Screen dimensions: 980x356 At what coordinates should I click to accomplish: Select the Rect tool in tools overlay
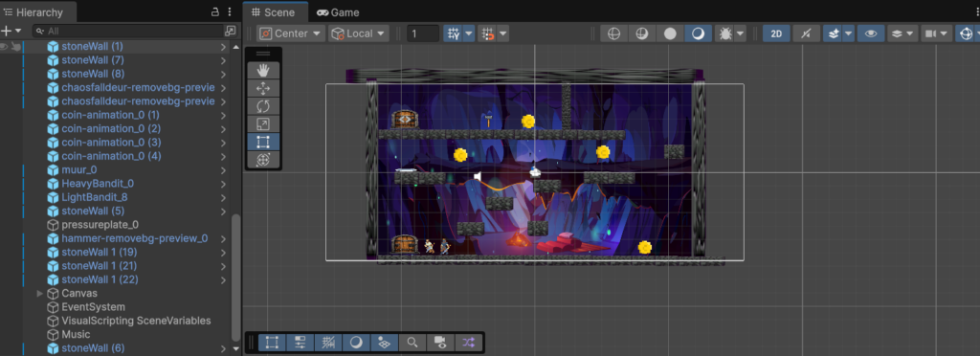click(263, 141)
